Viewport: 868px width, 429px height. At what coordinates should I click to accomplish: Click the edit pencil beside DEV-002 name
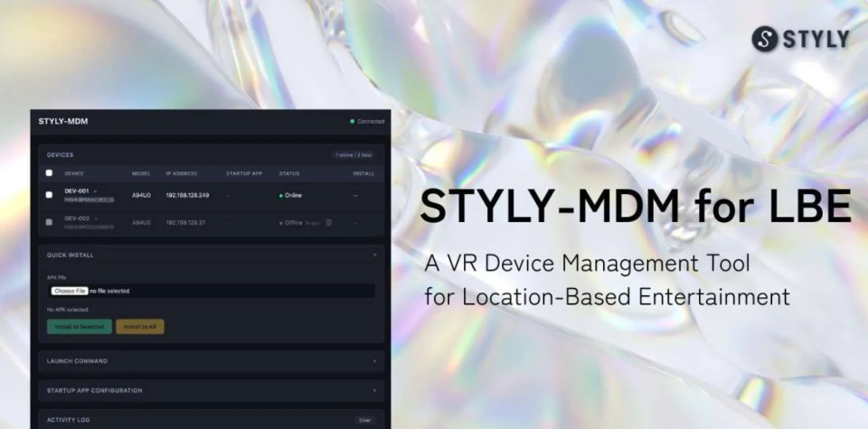(x=95, y=219)
